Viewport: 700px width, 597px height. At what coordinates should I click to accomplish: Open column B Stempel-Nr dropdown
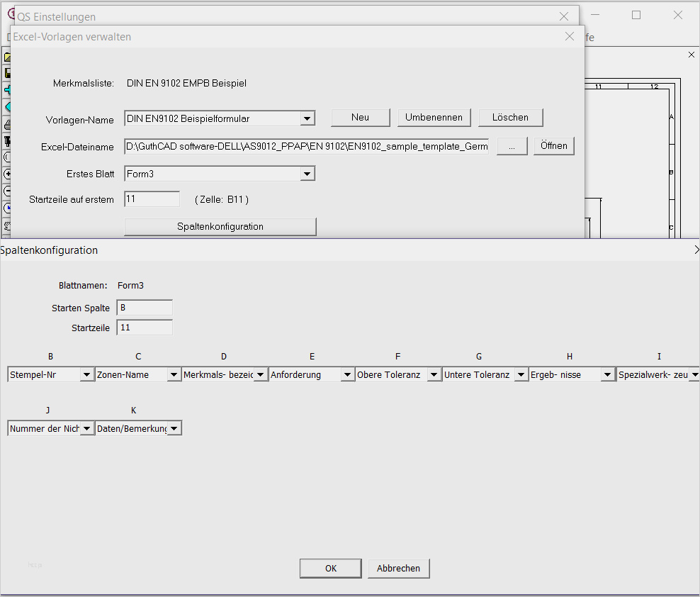pos(87,375)
